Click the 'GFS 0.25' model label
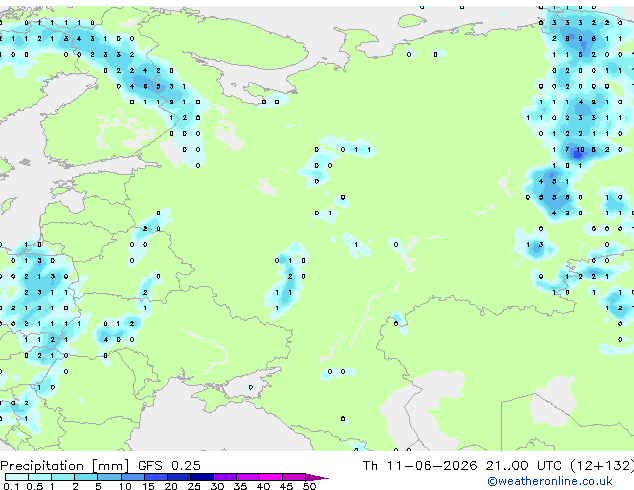634x490 pixels. coord(169,466)
